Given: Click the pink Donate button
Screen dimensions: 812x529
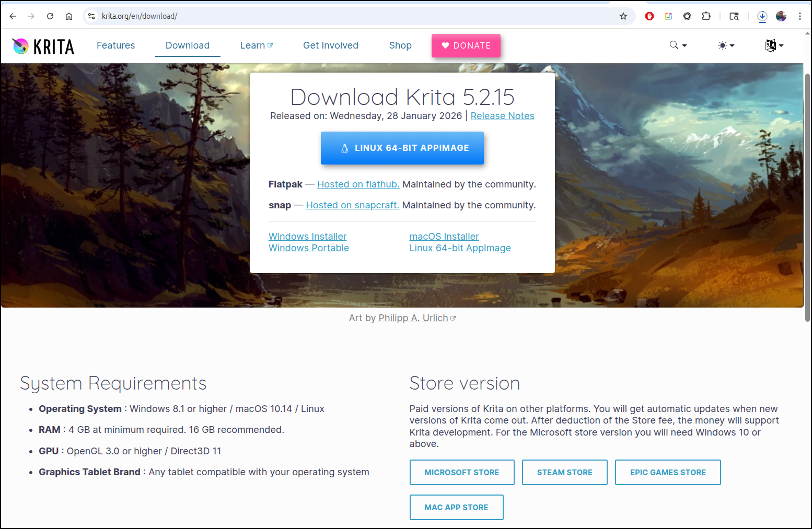Looking at the screenshot, I should (466, 45).
